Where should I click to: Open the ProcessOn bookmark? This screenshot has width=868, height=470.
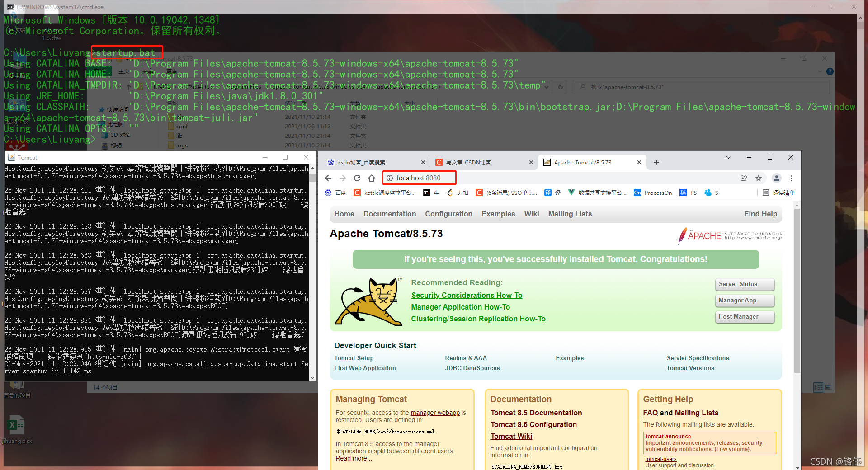(x=653, y=193)
